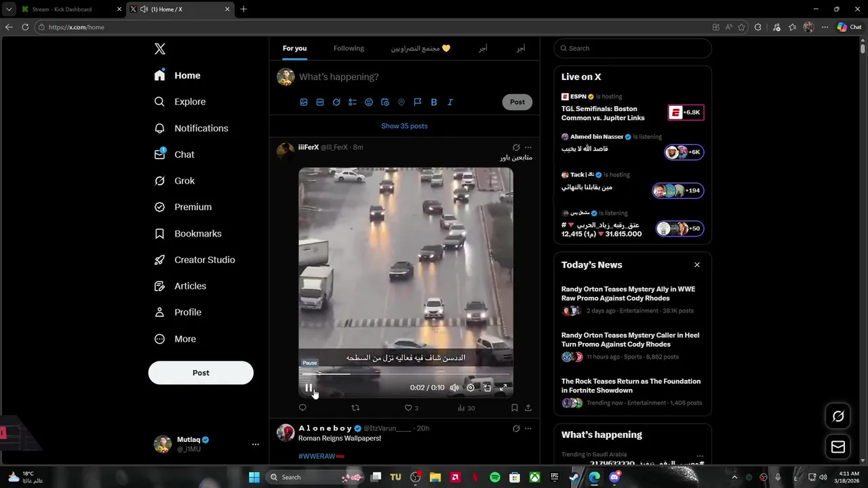Switch to مجتمع النصراويين tab
868x488 pixels.
(420, 48)
